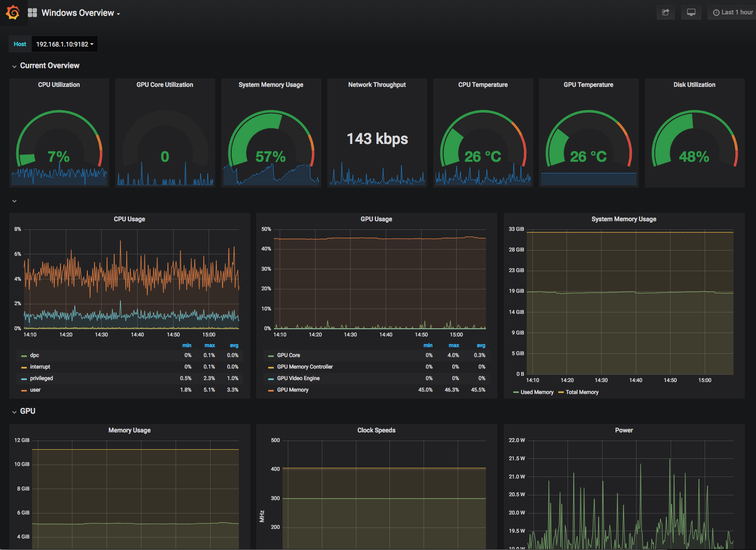
Task: Open the Host 192.168.1.10:9182 dropdown
Action: click(65, 44)
